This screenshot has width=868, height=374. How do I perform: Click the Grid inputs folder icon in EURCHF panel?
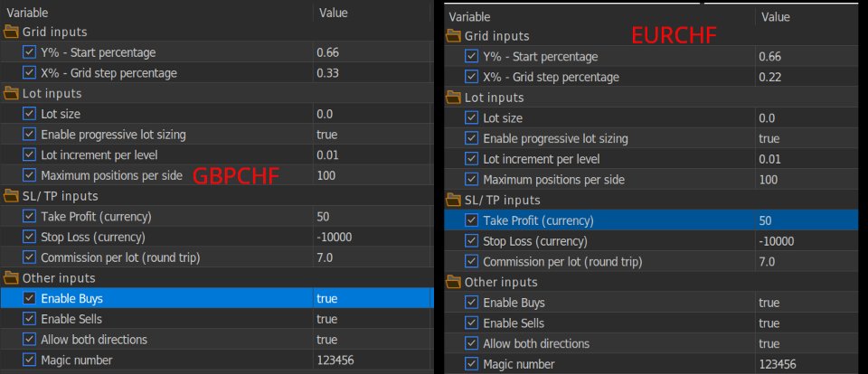point(453,36)
